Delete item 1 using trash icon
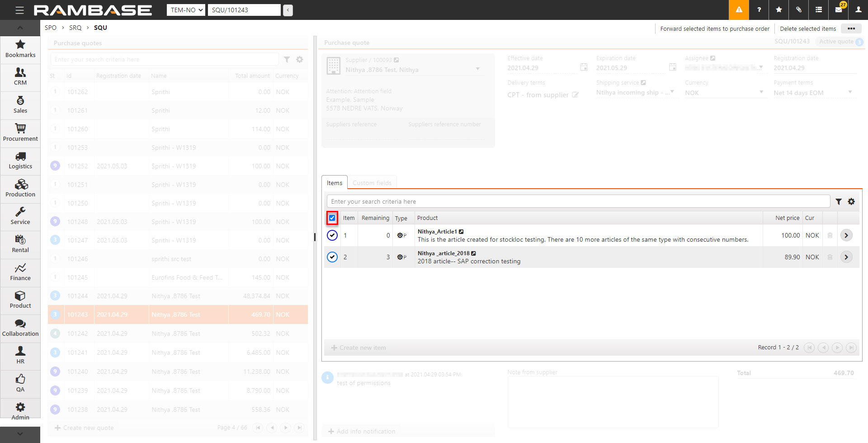Image resolution: width=868 pixels, height=443 pixels. click(830, 235)
